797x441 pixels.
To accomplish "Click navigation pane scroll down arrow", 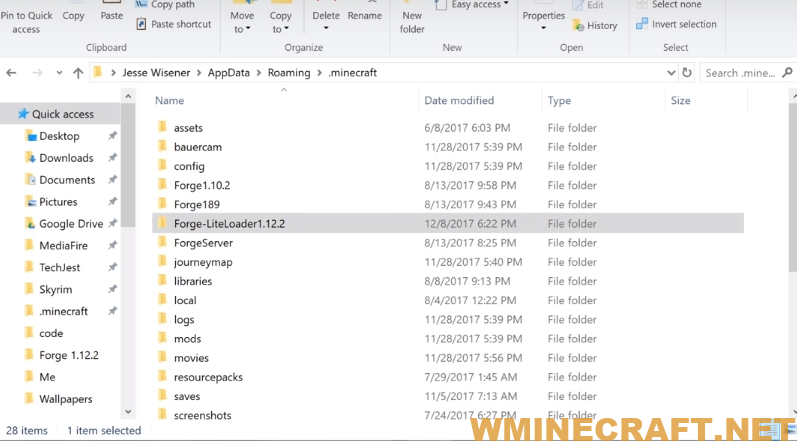I will click(128, 412).
